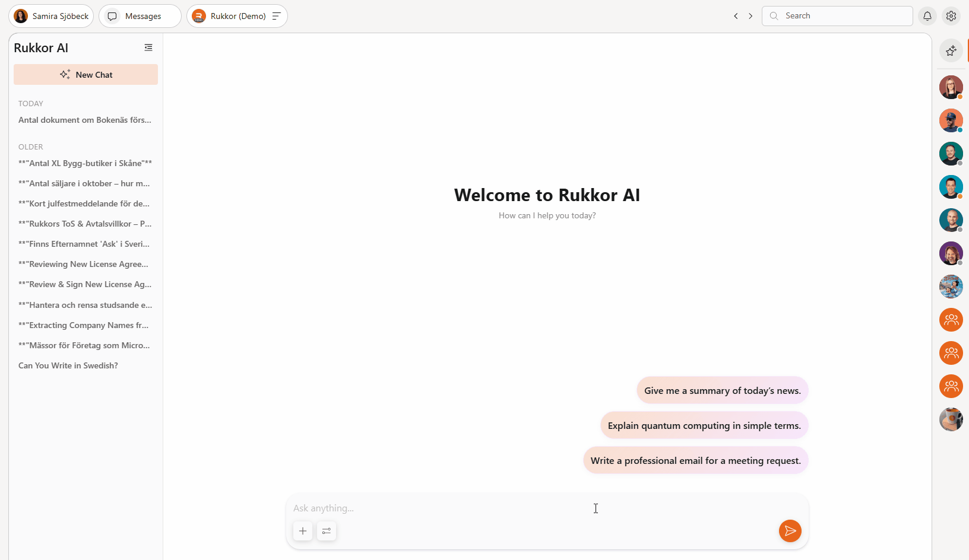Open notifications bell
The image size is (969, 560).
coord(927,16)
